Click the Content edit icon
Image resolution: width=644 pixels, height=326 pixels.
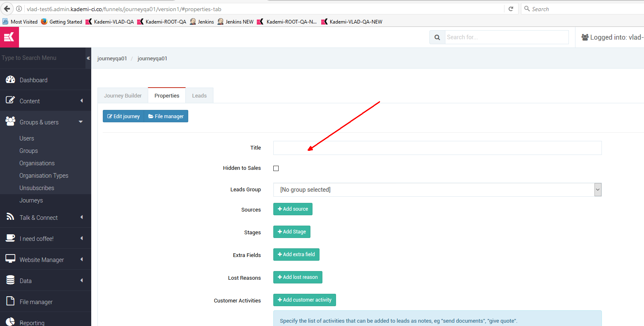[10, 100]
